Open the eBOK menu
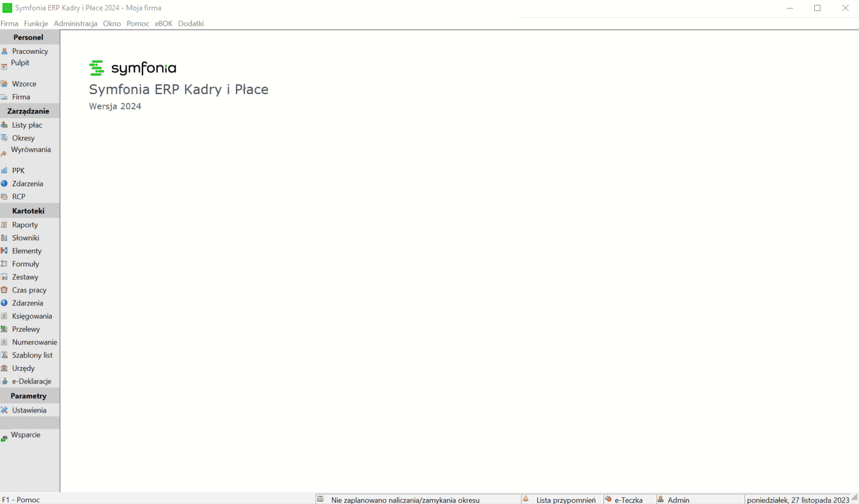Screen dimensions: 859x504 pos(164,23)
